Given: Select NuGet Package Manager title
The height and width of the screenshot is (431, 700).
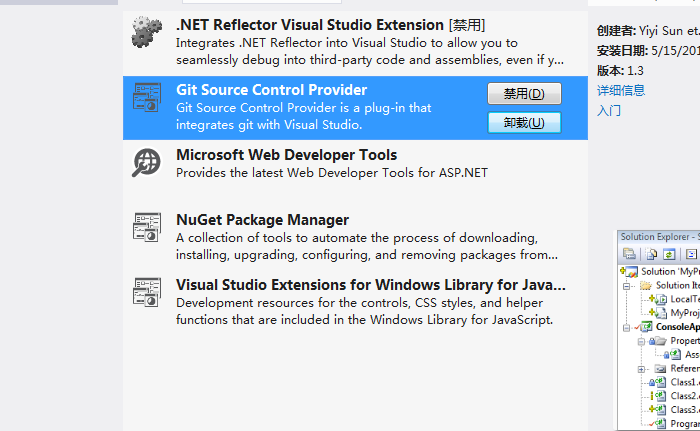Looking at the screenshot, I should (x=262, y=220).
